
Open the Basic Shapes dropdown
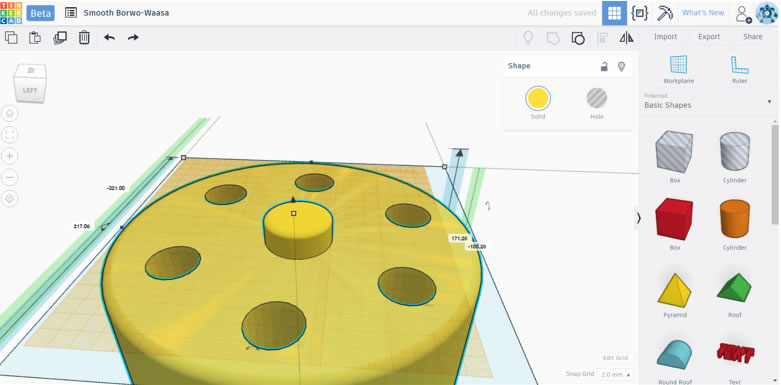pos(707,102)
